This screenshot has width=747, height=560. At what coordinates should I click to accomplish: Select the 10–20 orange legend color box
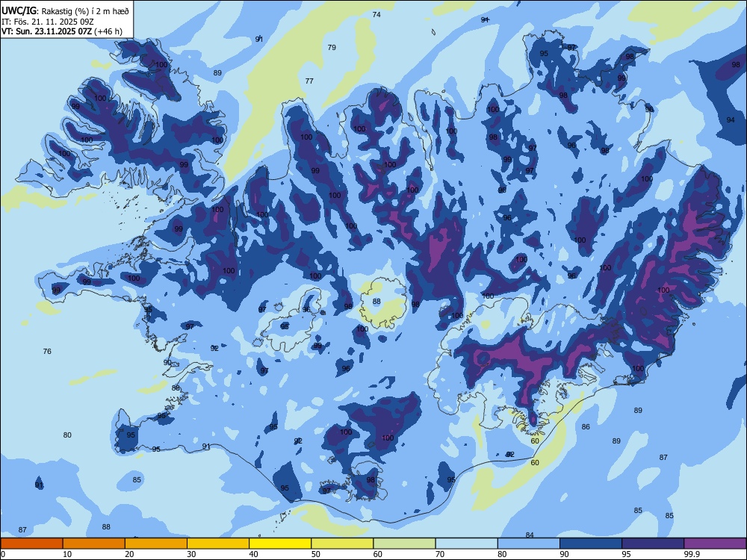pos(94,544)
